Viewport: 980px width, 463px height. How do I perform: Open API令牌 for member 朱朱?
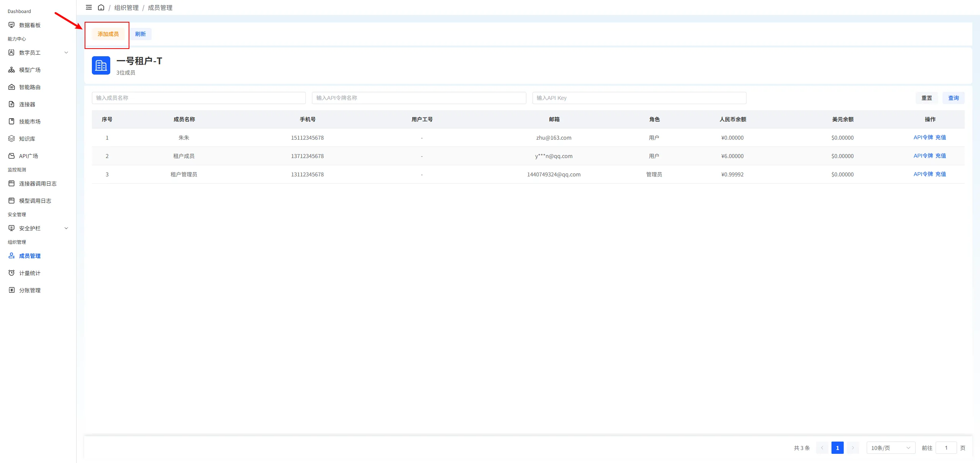[x=923, y=137]
